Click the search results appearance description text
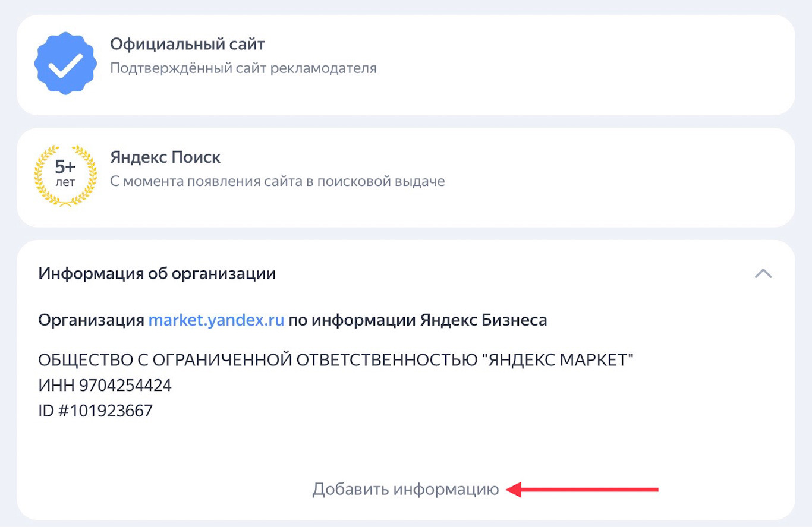 tap(277, 181)
